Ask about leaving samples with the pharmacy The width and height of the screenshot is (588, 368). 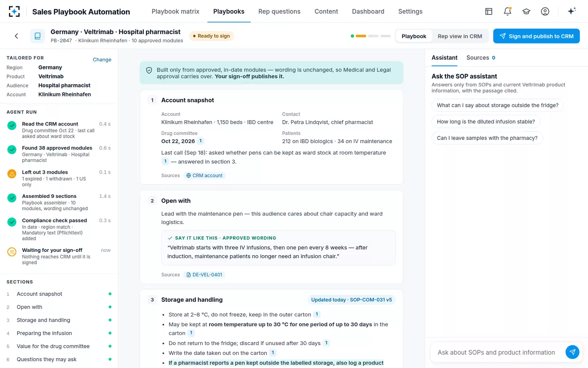coord(487,138)
